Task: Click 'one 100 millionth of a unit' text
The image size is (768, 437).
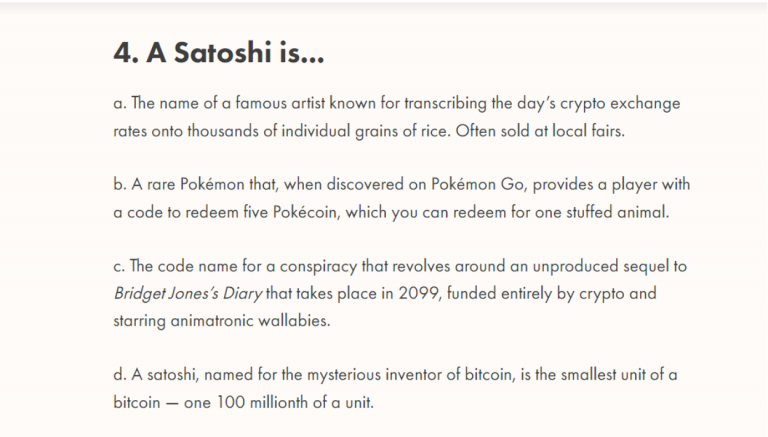Action: click(278, 402)
